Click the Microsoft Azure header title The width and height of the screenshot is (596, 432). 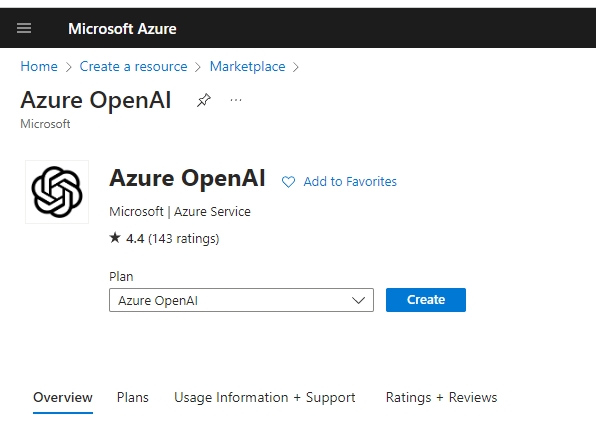(x=122, y=29)
